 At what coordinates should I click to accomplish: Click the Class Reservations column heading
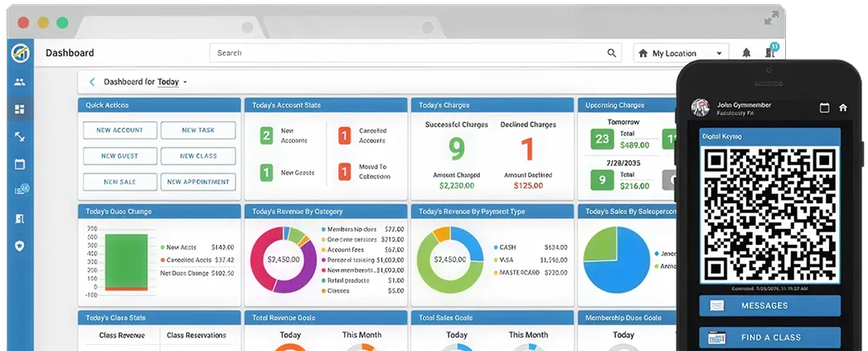(196, 335)
